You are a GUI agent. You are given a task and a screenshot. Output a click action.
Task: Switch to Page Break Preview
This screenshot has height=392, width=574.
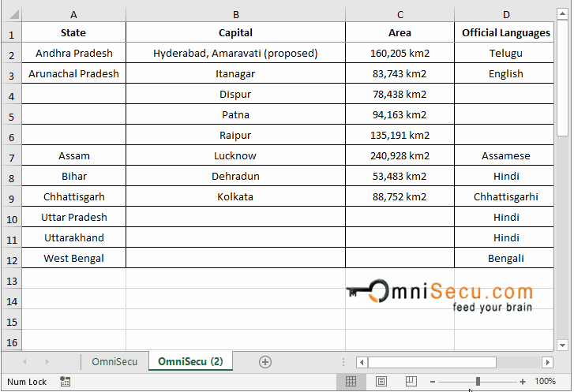pyautogui.click(x=411, y=382)
